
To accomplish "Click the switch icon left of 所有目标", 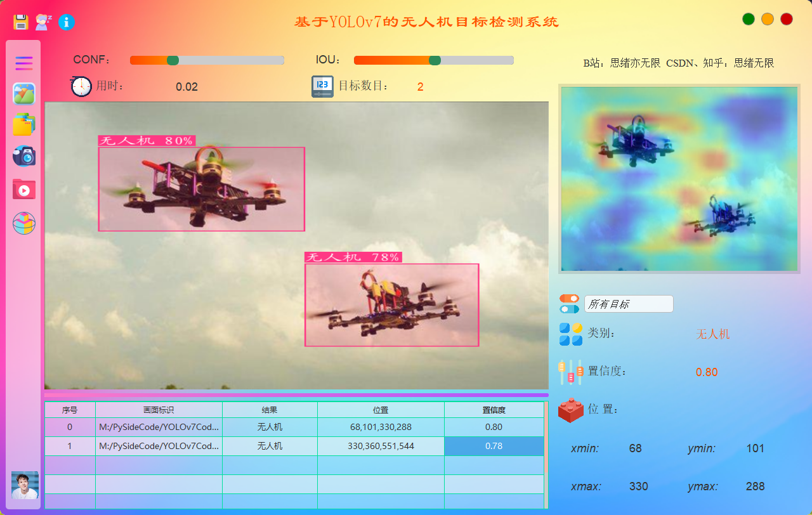I will [569, 304].
